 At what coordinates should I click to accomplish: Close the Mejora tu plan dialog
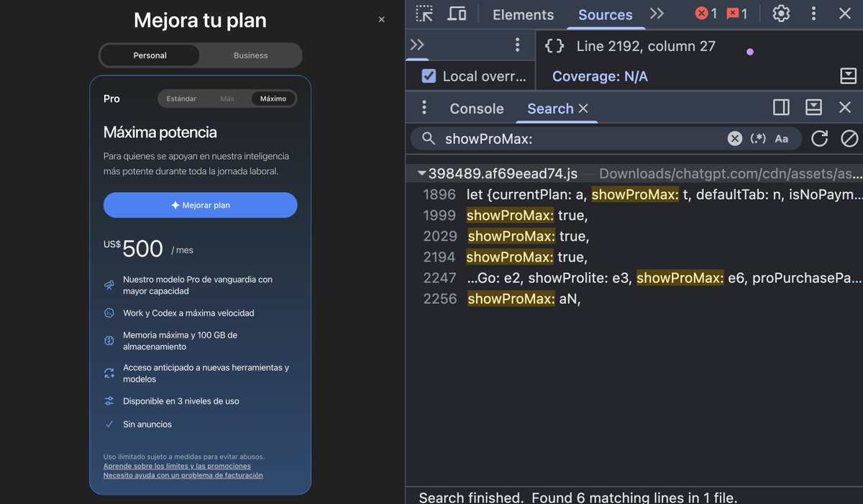(x=381, y=20)
